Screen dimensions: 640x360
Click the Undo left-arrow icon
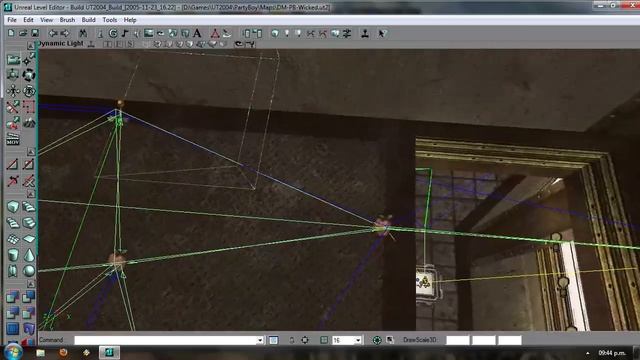tap(53, 33)
